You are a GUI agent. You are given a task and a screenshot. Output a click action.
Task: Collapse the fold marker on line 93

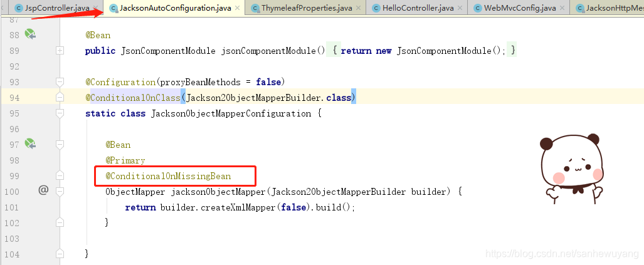[60, 81]
